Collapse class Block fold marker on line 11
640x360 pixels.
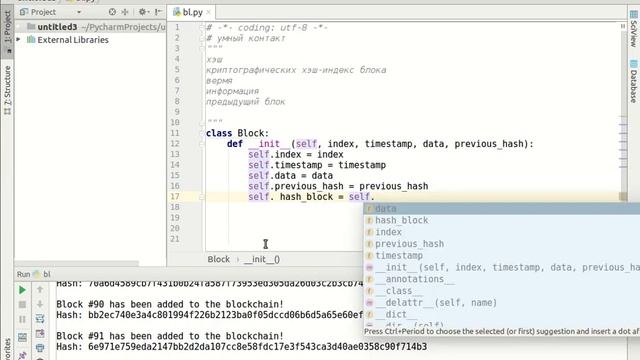click(x=202, y=133)
